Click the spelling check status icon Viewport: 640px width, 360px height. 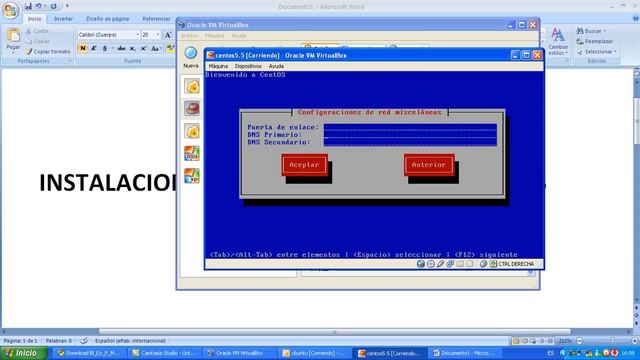point(84,341)
